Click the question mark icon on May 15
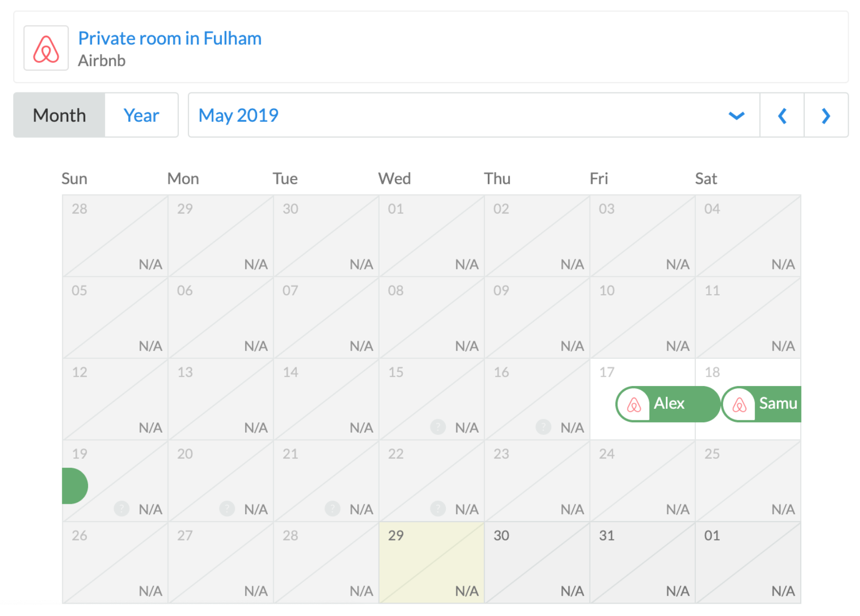Image resolution: width=860 pixels, height=616 pixels. (438, 427)
